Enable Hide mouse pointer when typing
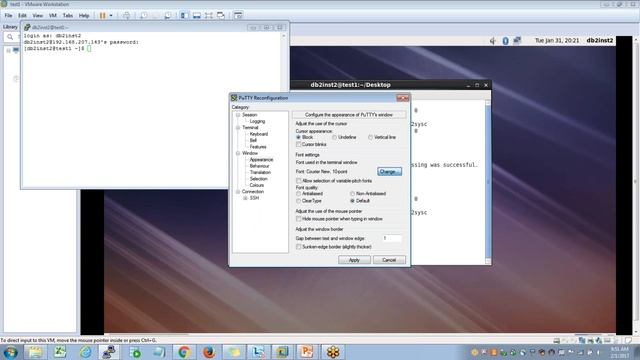 coord(298,219)
